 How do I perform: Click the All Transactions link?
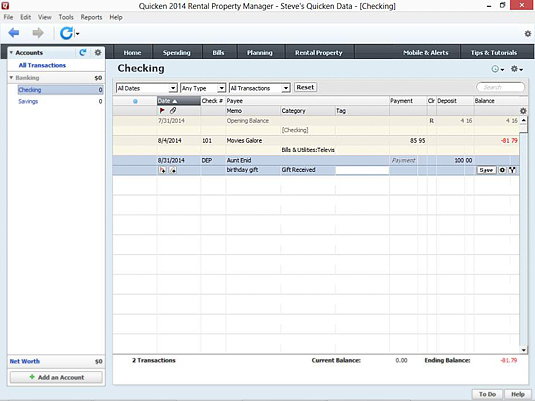pos(42,65)
